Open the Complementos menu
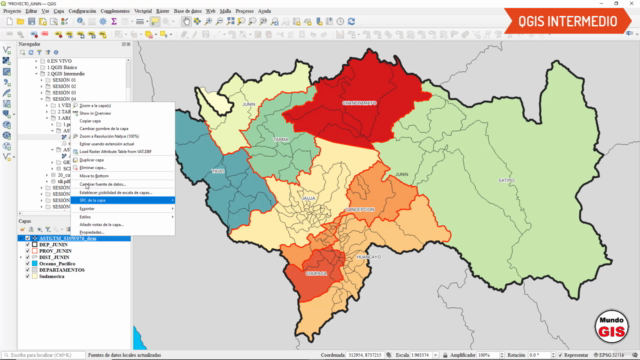 [115, 11]
